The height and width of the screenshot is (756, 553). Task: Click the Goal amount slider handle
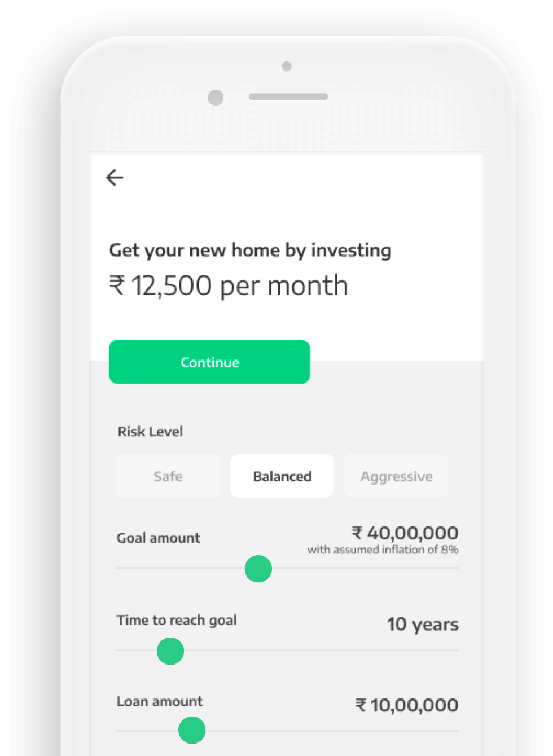pyautogui.click(x=258, y=569)
